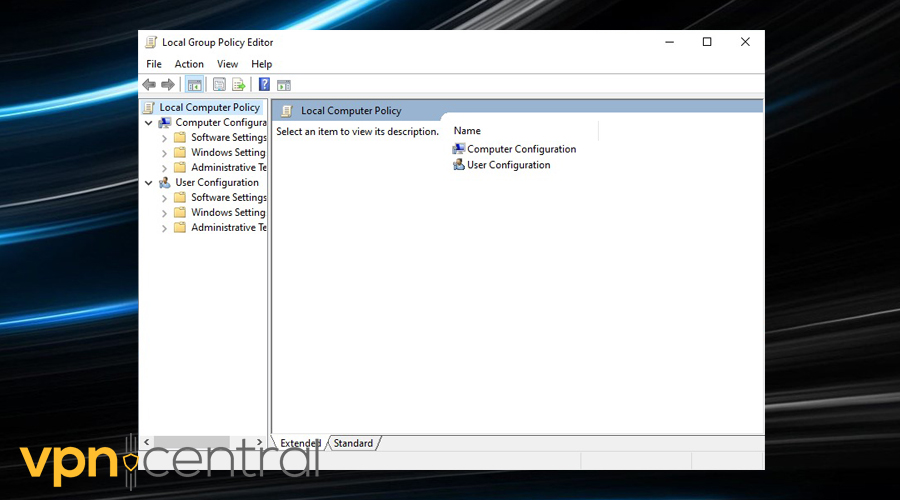
Task: Toggle Show/Hide Console Tree toolbar icon
Action: pos(195,85)
